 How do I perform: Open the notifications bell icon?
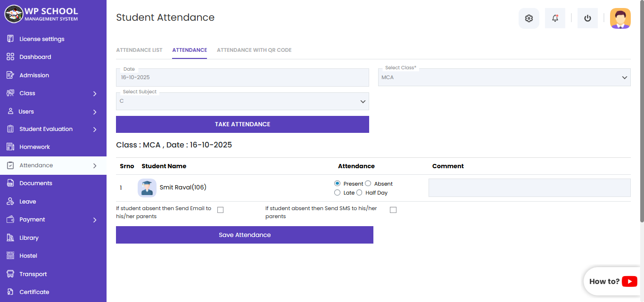(555, 18)
